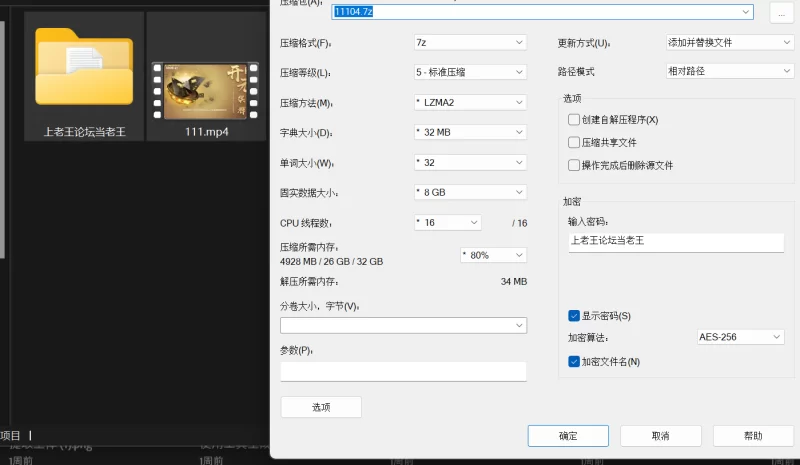
Task: Click the 111.mp4 file name label
Action: [x=207, y=132]
